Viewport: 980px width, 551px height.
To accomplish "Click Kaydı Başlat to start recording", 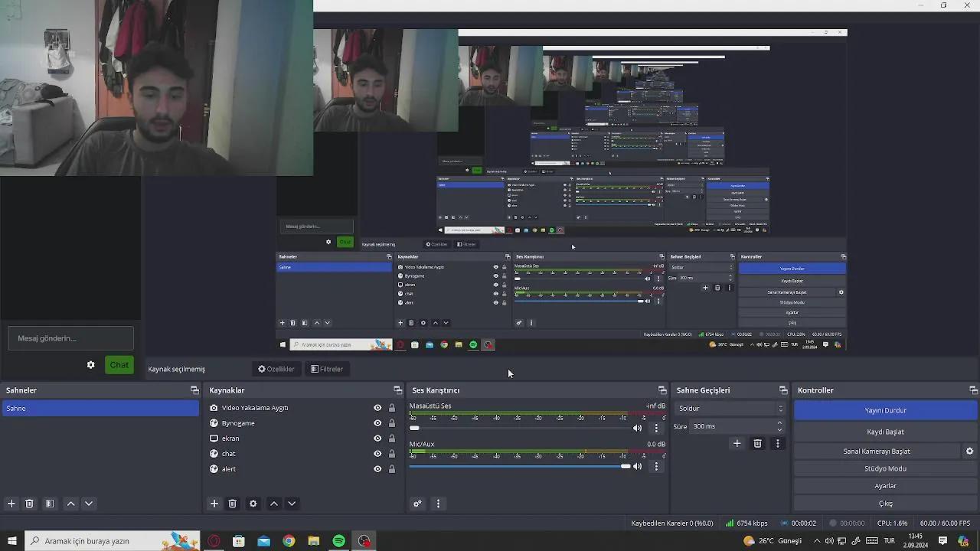I will tap(885, 432).
